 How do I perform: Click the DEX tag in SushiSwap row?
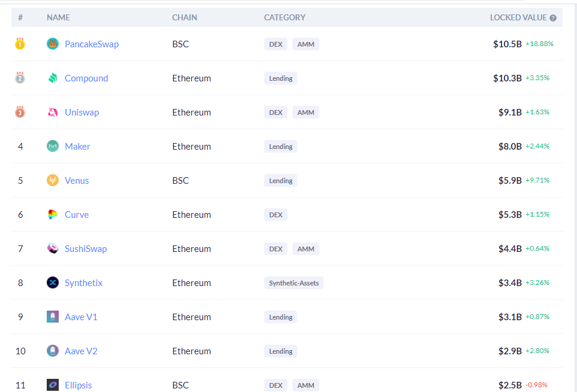276,249
